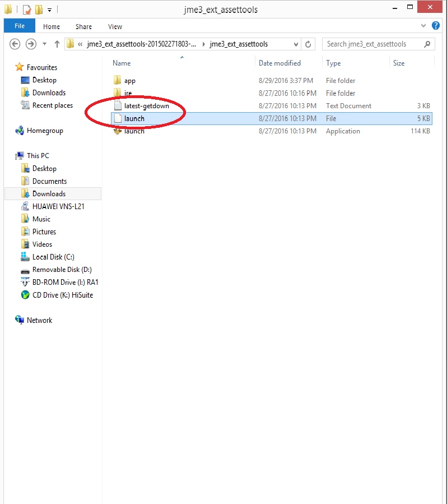Click the jme3_ext_assettools breadcrumb segment

point(239,44)
